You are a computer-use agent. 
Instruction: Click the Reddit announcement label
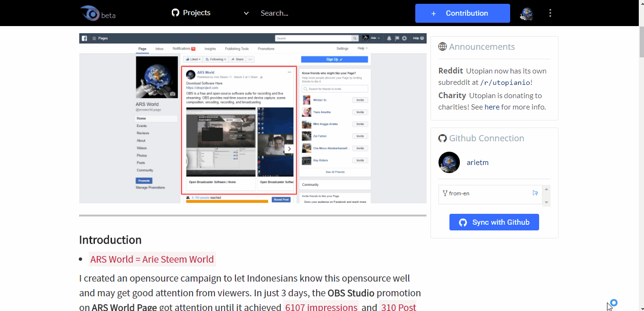click(450, 71)
